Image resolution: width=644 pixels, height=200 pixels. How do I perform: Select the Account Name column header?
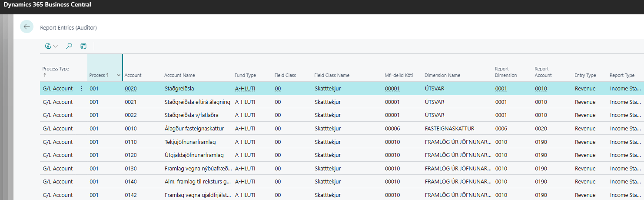coord(179,75)
